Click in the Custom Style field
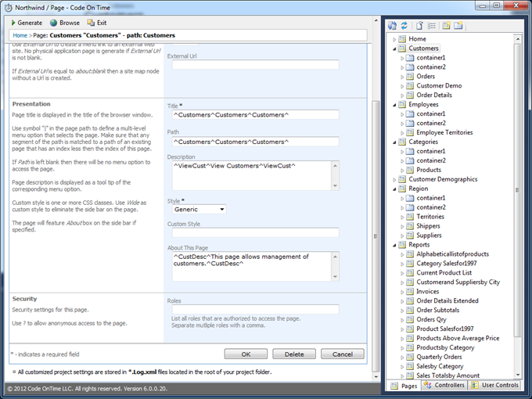 point(256,232)
